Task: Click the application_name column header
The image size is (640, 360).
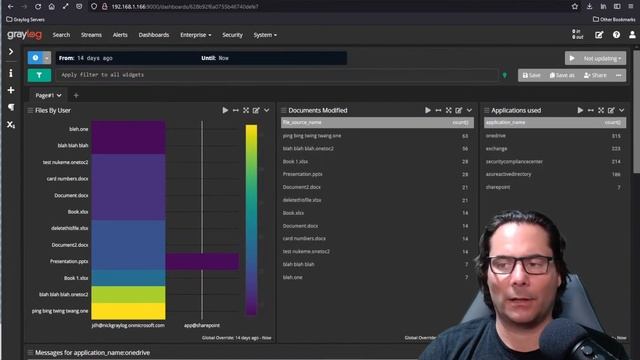Action: pyautogui.click(x=505, y=122)
